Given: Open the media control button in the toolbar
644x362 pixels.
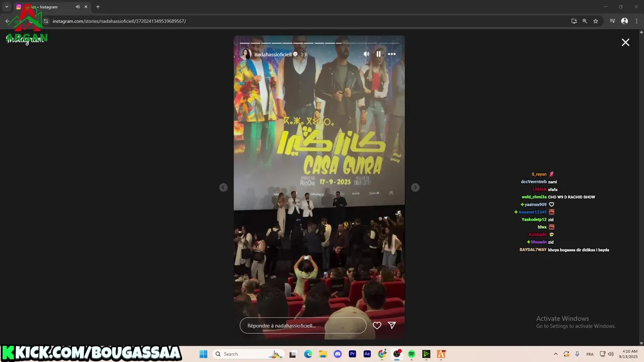Looking at the screenshot, I should click(612, 21).
